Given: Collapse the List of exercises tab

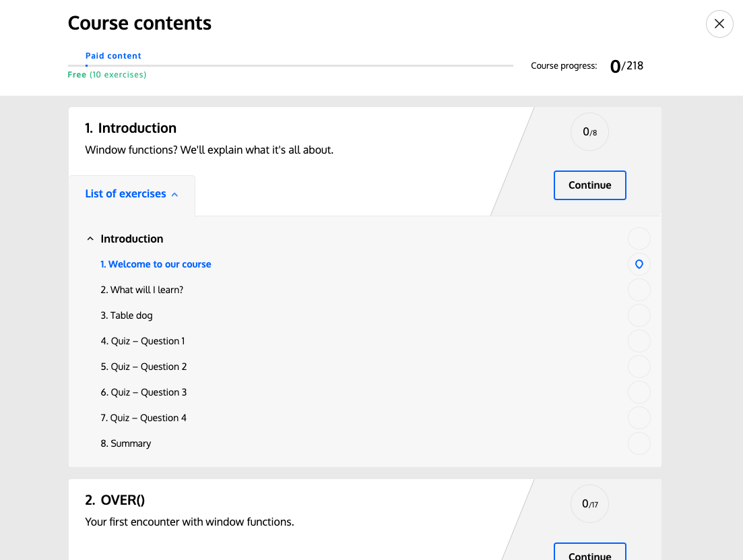Looking at the screenshot, I should pyautogui.click(x=132, y=194).
